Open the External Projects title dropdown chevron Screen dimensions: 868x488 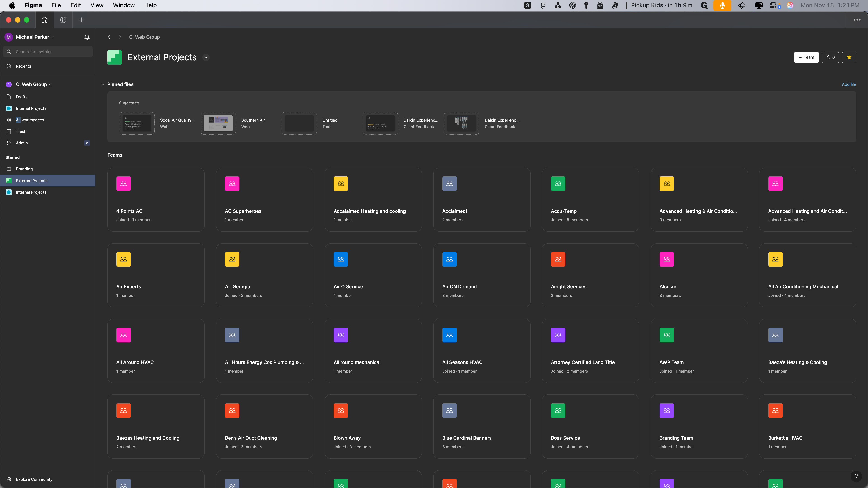(x=206, y=57)
